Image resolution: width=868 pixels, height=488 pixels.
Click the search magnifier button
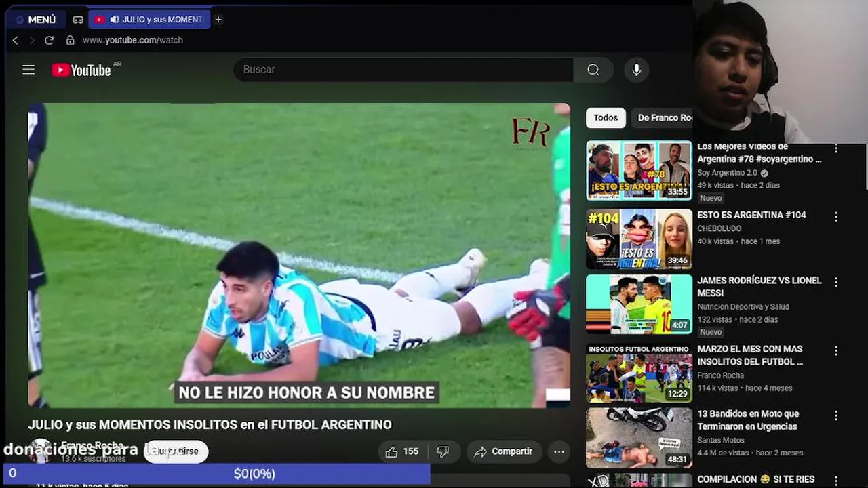[593, 70]
